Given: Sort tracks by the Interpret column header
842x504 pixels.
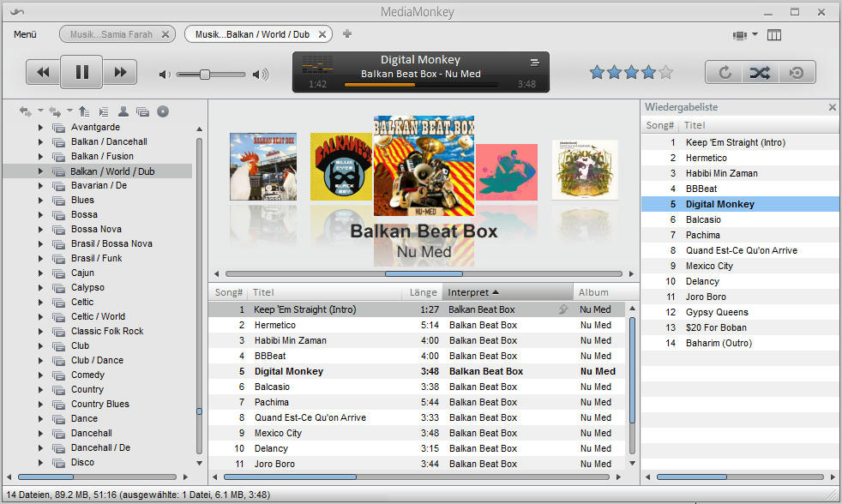Looking at the screenshot, I should 508,292.
